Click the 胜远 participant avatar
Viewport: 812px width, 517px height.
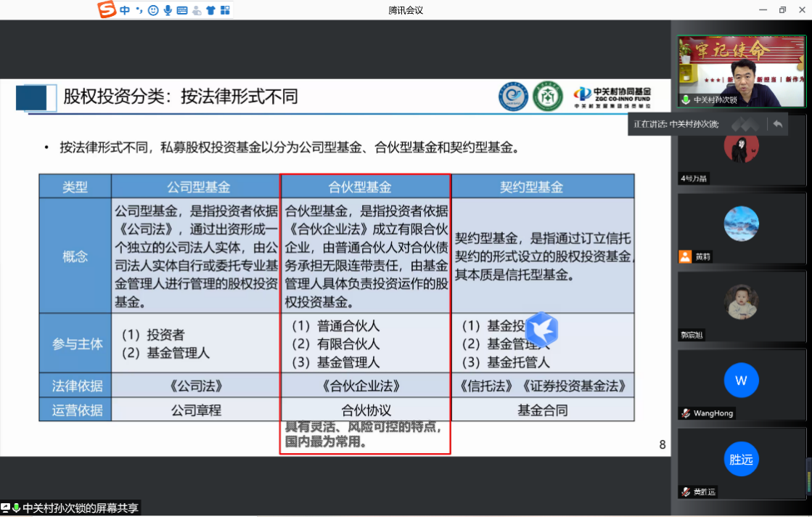pyautogui.click(x=741, y=460)
